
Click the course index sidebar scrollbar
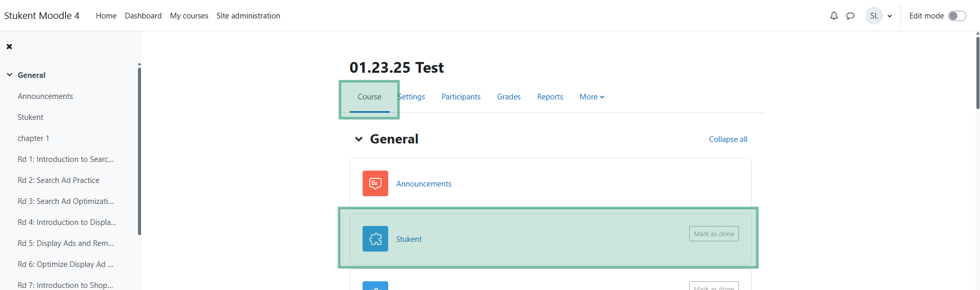point(139,151)
